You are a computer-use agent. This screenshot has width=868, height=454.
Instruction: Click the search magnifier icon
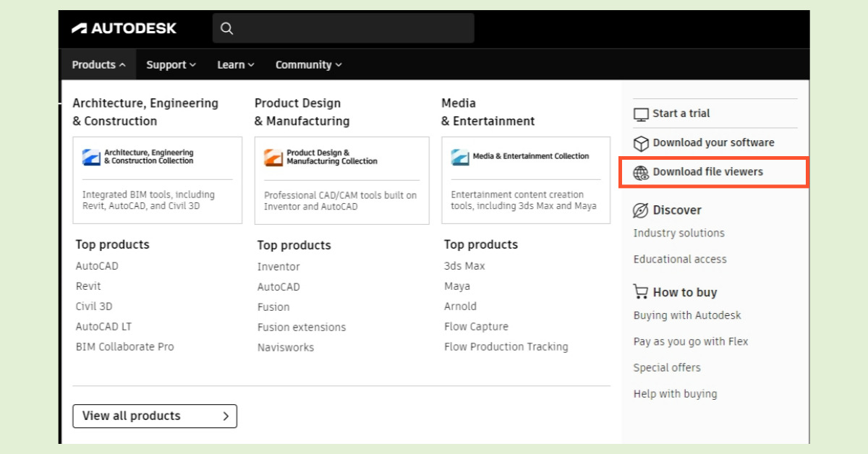[x=227, y=28]
